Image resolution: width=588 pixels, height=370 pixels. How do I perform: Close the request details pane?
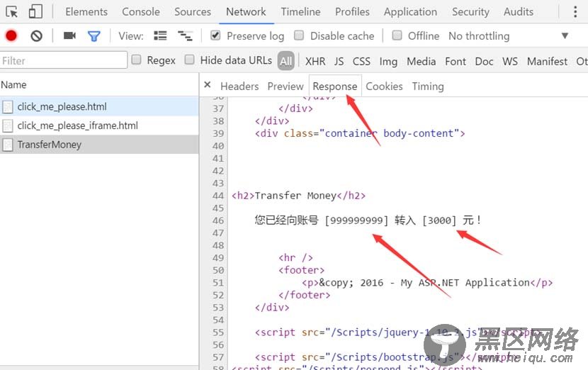[x=207, y=85]
